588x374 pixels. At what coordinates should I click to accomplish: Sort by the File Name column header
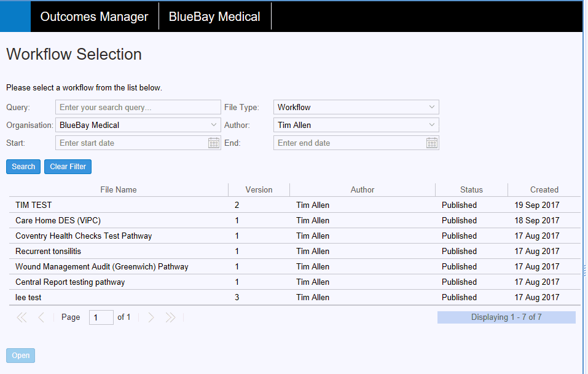[x=119, y=189]
